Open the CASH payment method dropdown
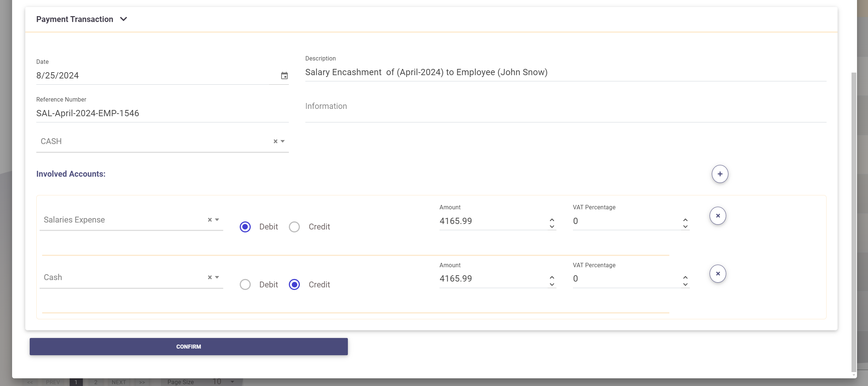This screenshot has width=868, height=386. coord(283,141)
